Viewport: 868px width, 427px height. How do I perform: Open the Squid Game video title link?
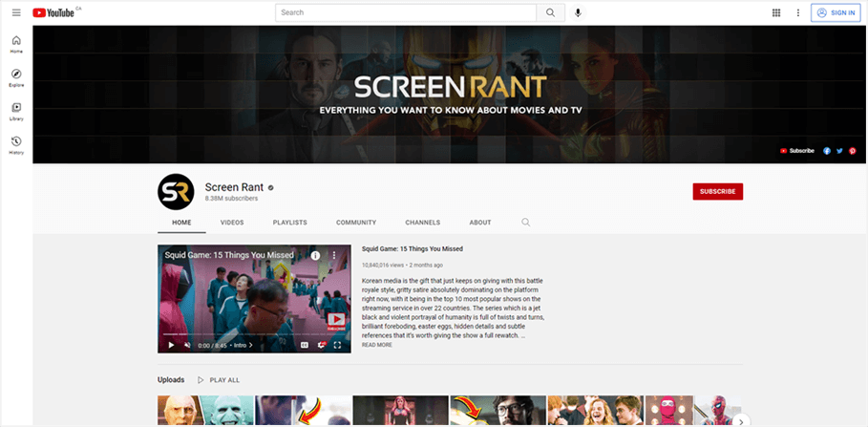click(413, 248)
